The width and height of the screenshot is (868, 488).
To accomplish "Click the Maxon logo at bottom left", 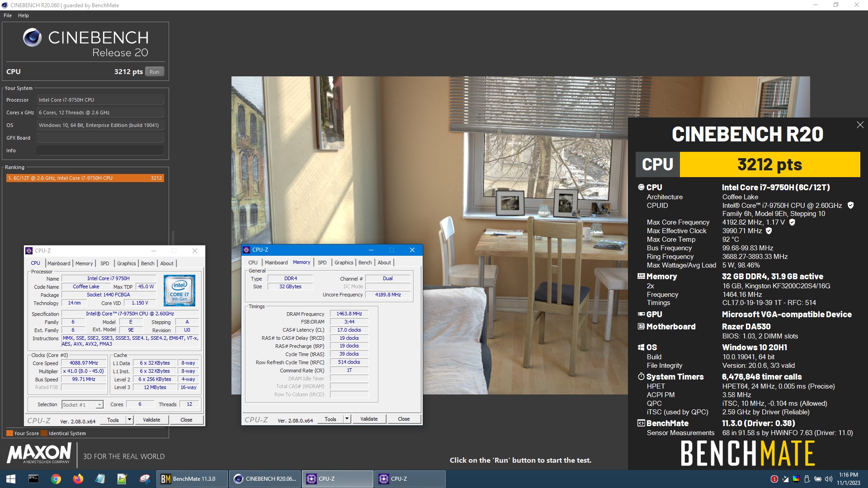I will pos(39,453).
